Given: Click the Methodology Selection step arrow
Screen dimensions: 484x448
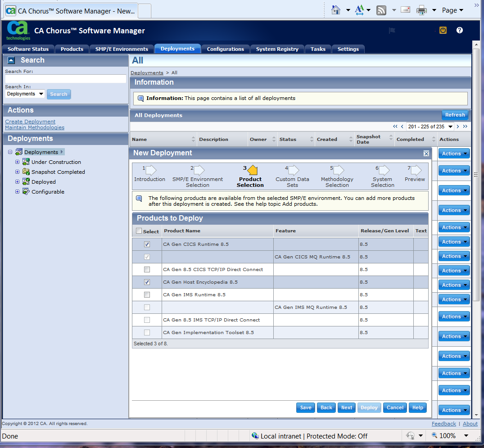Looking at the screenshot, I should point(339,170).
